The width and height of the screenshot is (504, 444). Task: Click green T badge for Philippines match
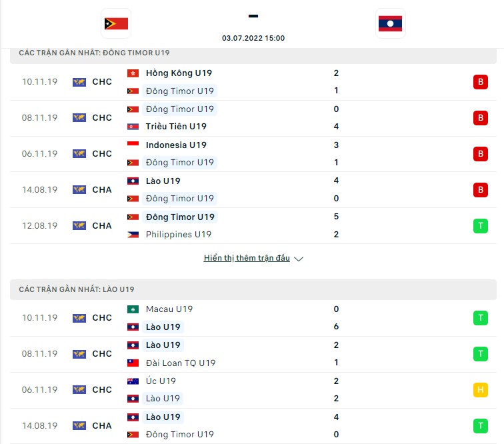pos(480,226)
